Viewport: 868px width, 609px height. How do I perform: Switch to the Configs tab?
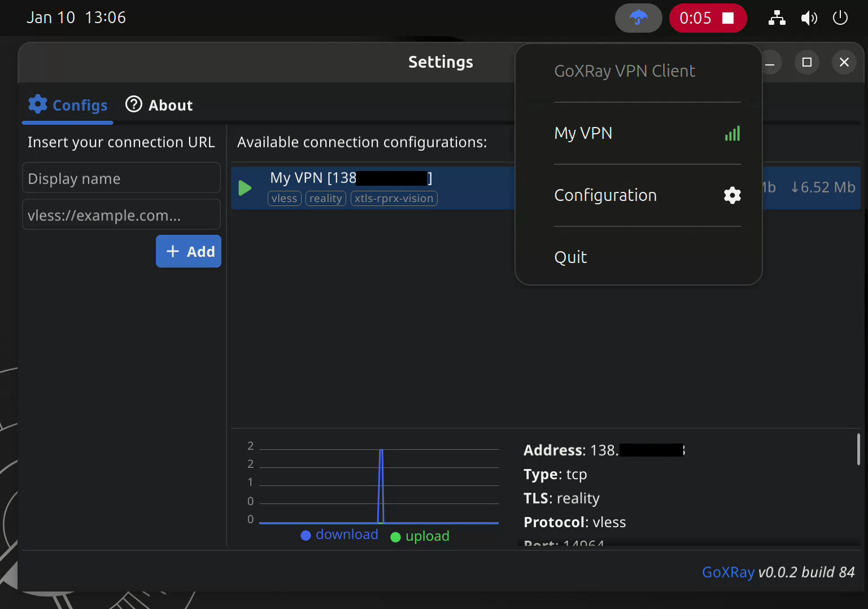tap(68, 105)
